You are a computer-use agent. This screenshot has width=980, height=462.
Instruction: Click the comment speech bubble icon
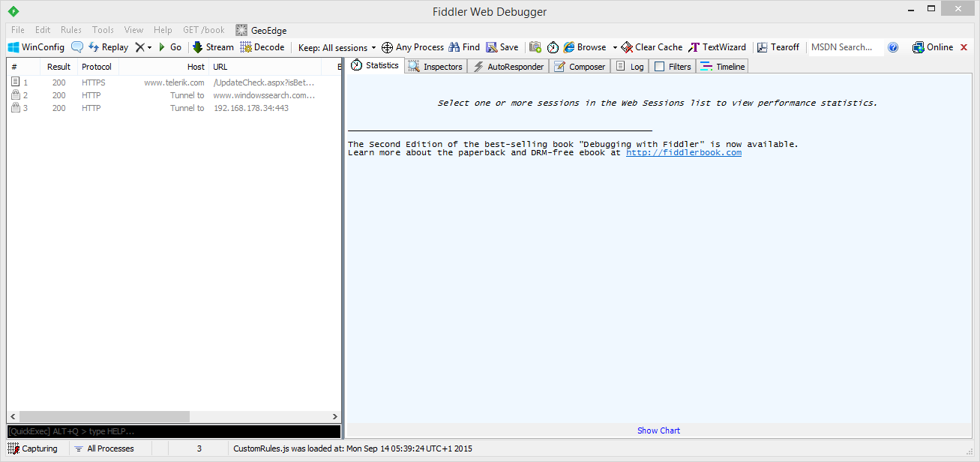[77, 47]
